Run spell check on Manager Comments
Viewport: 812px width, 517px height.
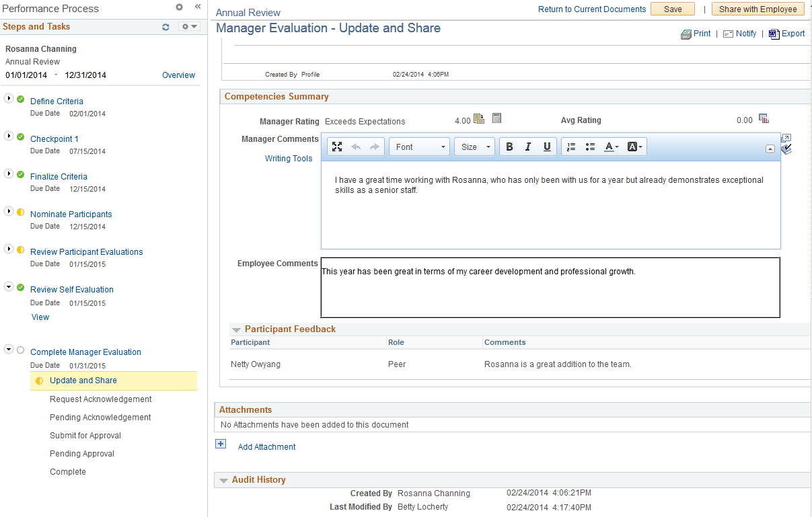[786, 149]
